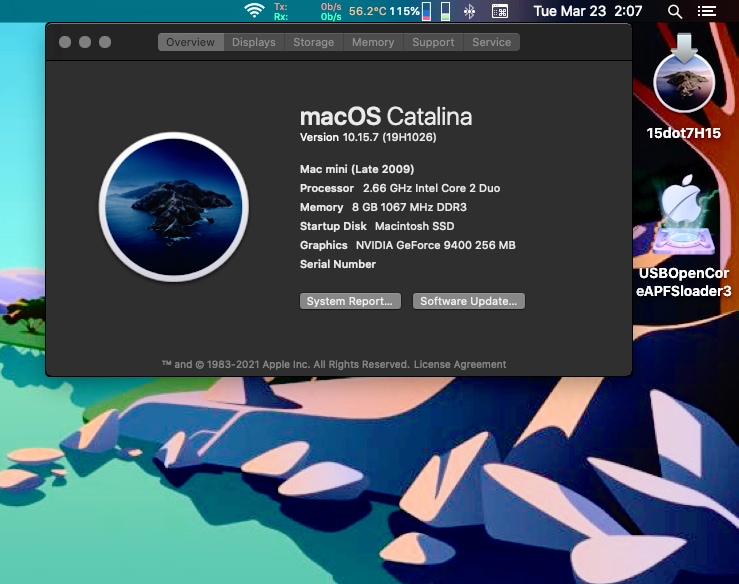Click the blue usage bar meter

427,11
